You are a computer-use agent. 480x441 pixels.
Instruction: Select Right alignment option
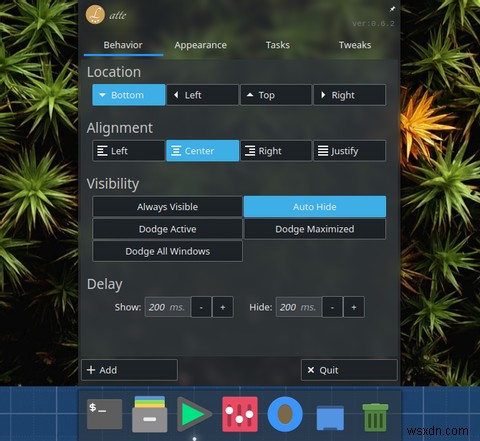276,151
